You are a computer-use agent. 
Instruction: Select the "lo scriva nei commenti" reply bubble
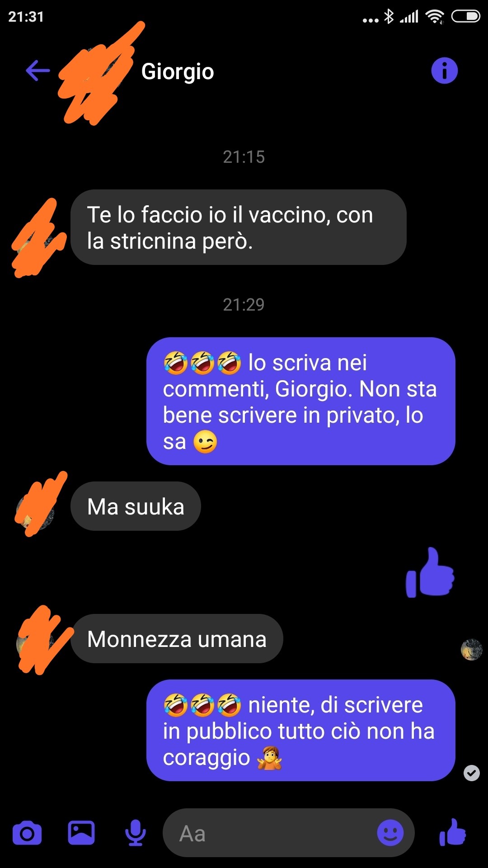click(x=300, y=401)
